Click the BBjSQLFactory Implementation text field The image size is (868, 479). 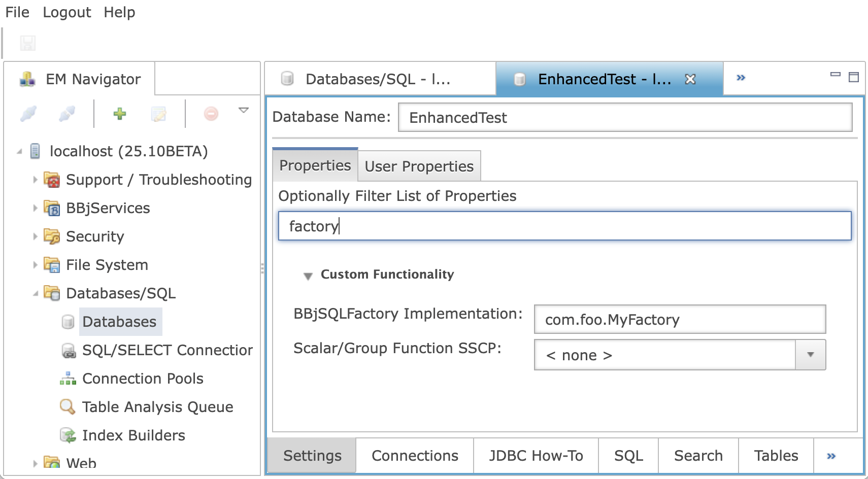click(679, 320)
